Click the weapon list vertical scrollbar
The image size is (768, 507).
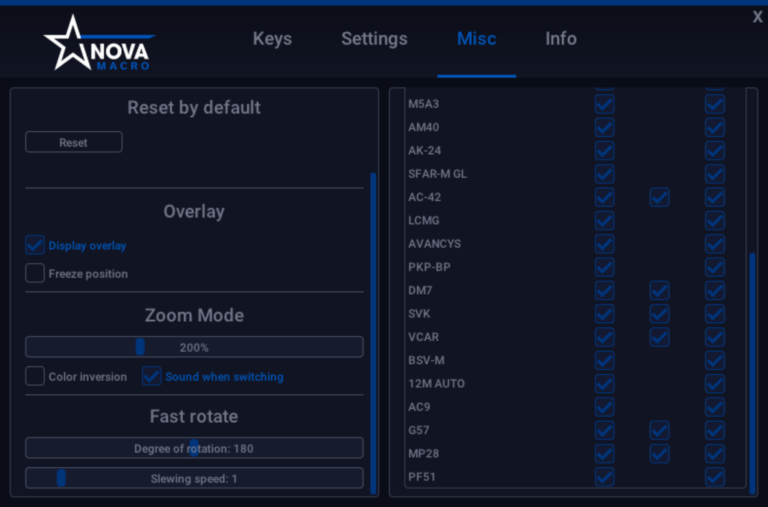pos(752,372)
